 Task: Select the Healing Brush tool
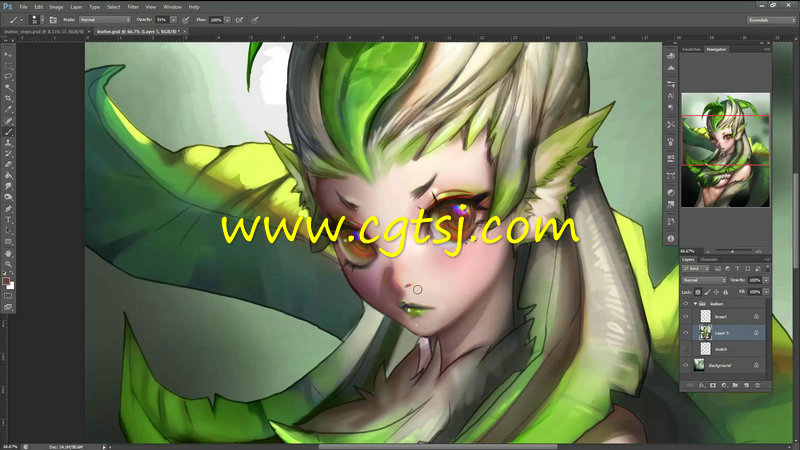(x=8, y=121)
